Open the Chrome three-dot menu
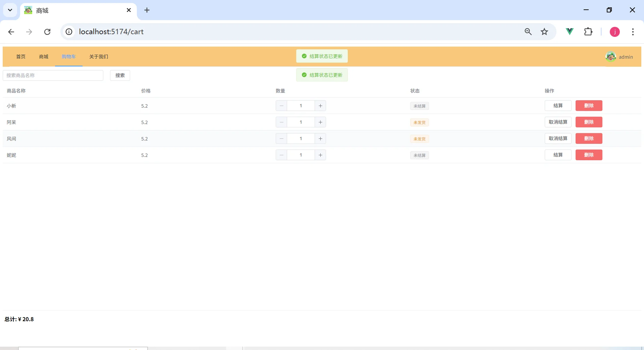Screen dimensions: 644x350 point(633,32)
